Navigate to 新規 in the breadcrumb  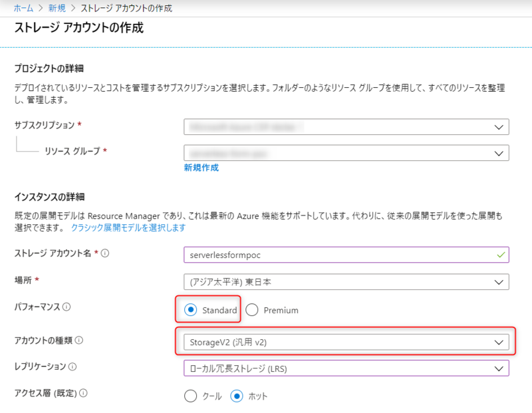point(56,9)
